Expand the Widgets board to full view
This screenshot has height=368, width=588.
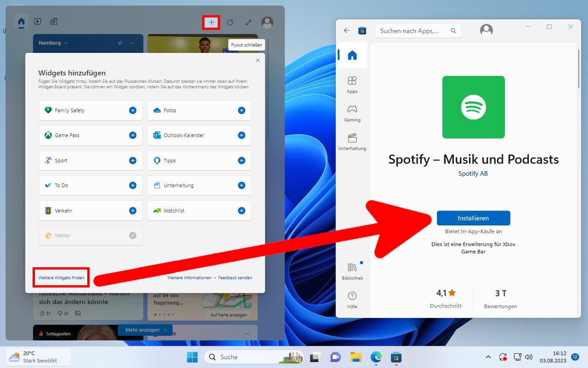249,22
